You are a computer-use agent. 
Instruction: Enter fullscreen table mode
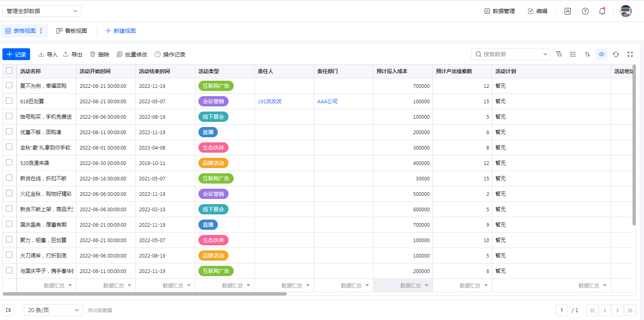click(x=630, y=54)
